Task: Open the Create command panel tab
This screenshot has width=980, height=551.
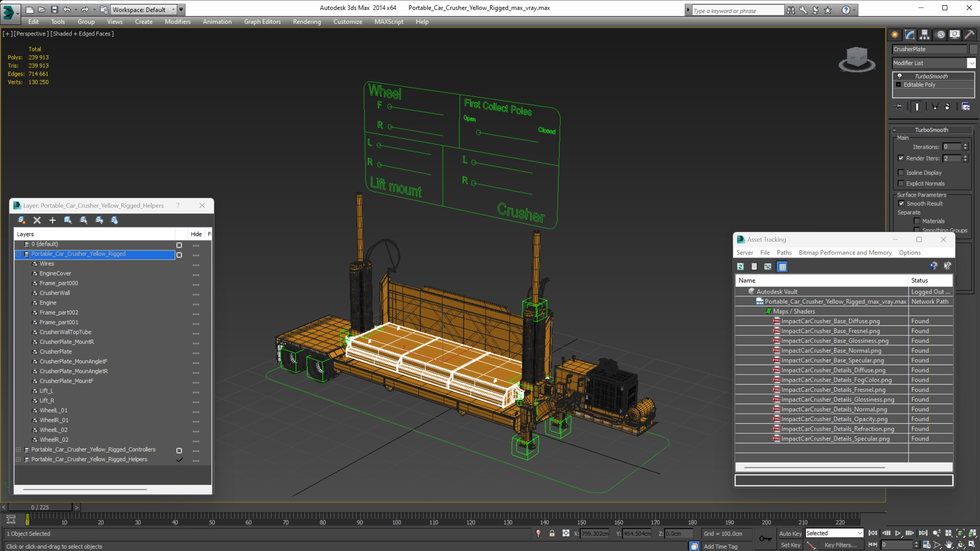Action: pyautogui.click(x=895, y=35)
